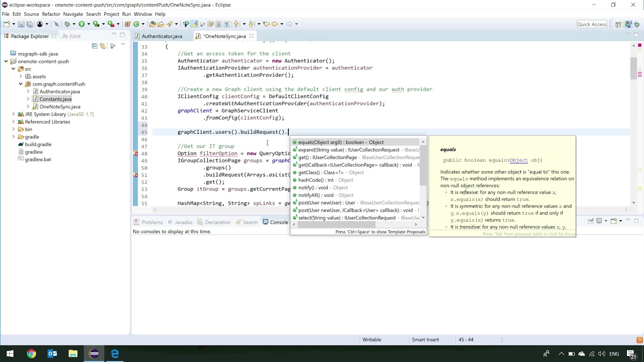The height and width of the screenshot is (362, 644).
Task: Switch to the Declaration tab
Action: coord(214,222)
